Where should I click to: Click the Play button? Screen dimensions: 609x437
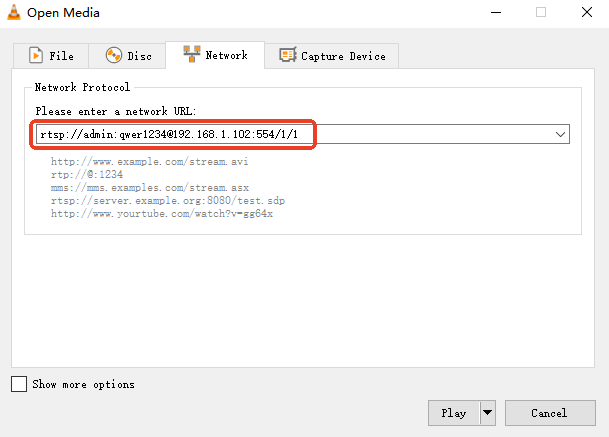pyautogui.click(x=454, y=413)
